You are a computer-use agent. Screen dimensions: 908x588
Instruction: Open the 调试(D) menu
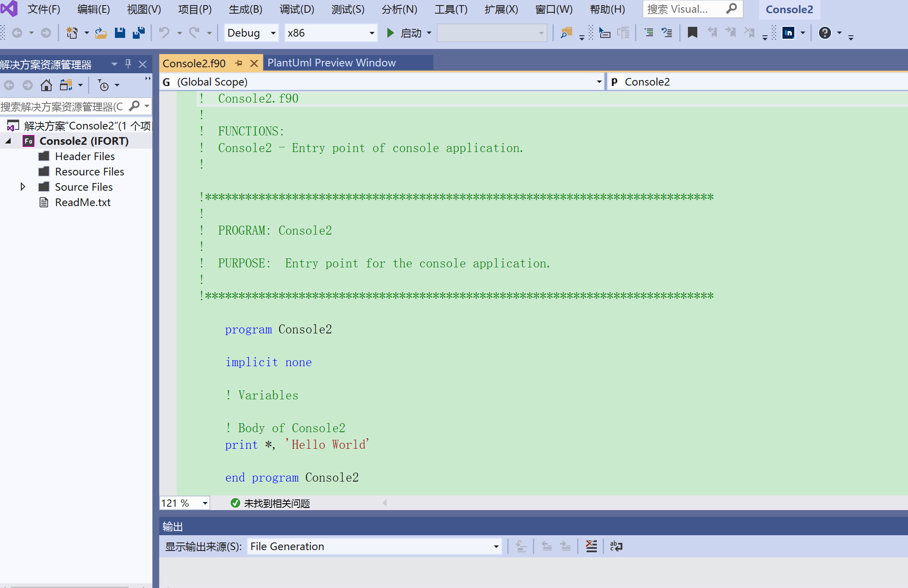[x=297, y=9]
